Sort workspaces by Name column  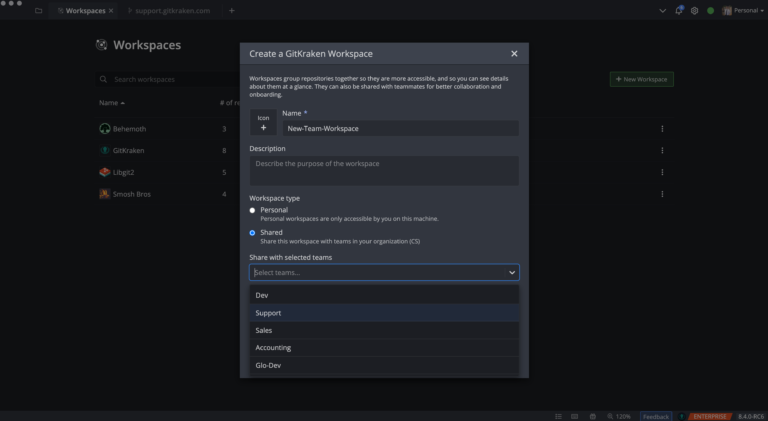coord(111,103)
